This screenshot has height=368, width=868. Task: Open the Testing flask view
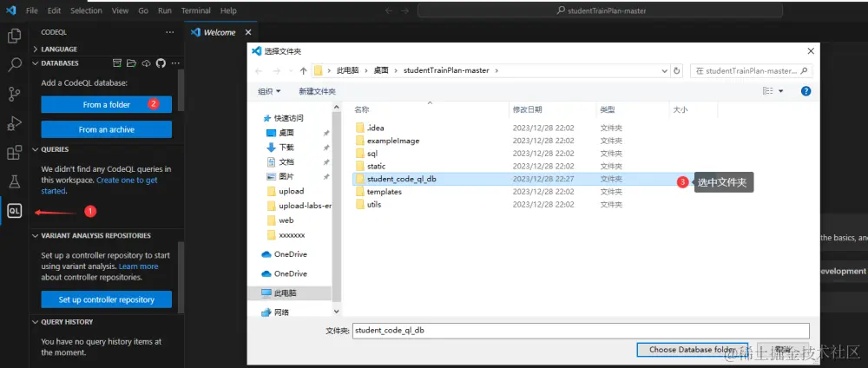pos(15,181)
